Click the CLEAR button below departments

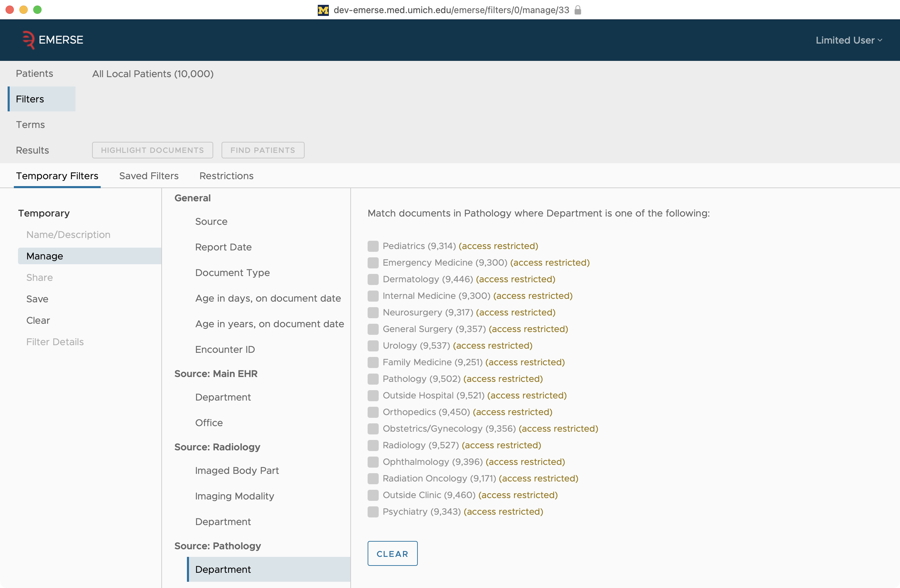point(392,554)
